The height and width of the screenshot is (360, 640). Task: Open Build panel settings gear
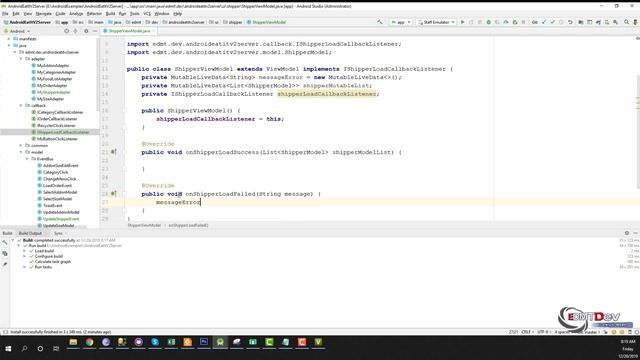pyautogui.click(x=627, y=233)
